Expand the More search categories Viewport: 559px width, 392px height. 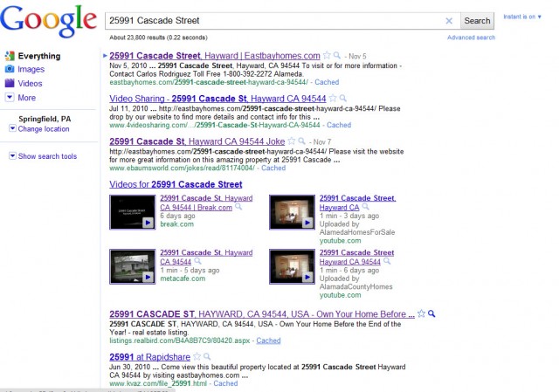pos(10,97)
